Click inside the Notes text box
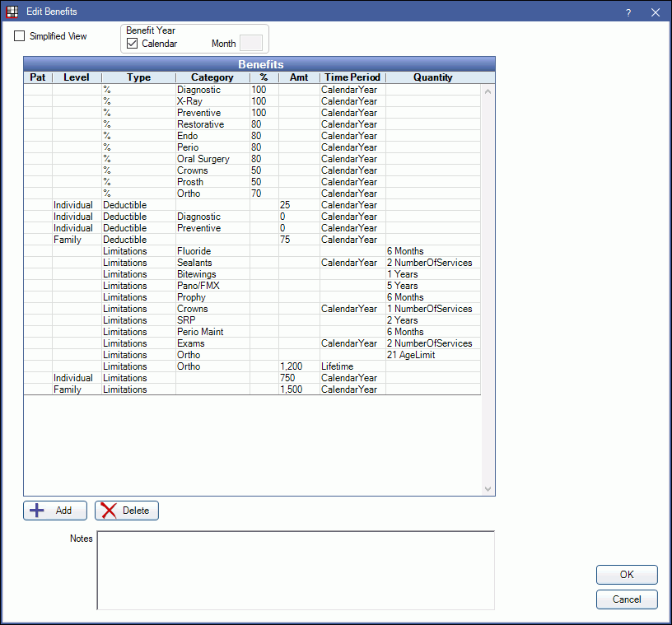The height and width of the screenshot is (625, 672). coord(296,570)
